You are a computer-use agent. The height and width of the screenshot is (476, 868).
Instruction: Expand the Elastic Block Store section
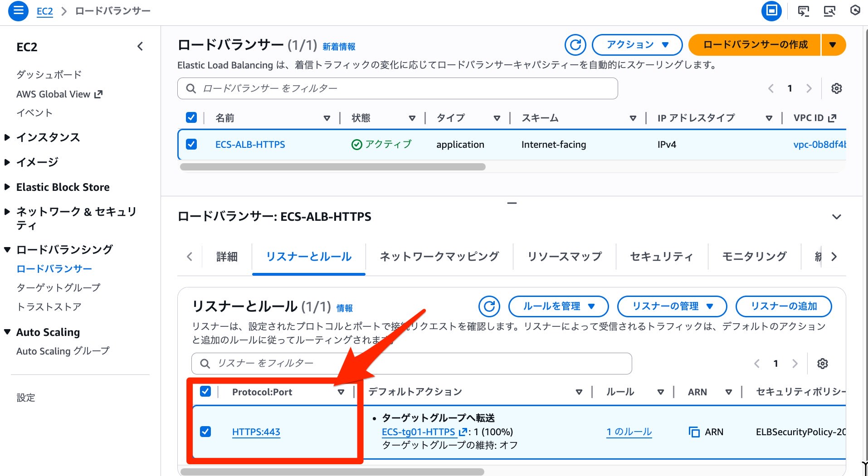tap(7, 187)
